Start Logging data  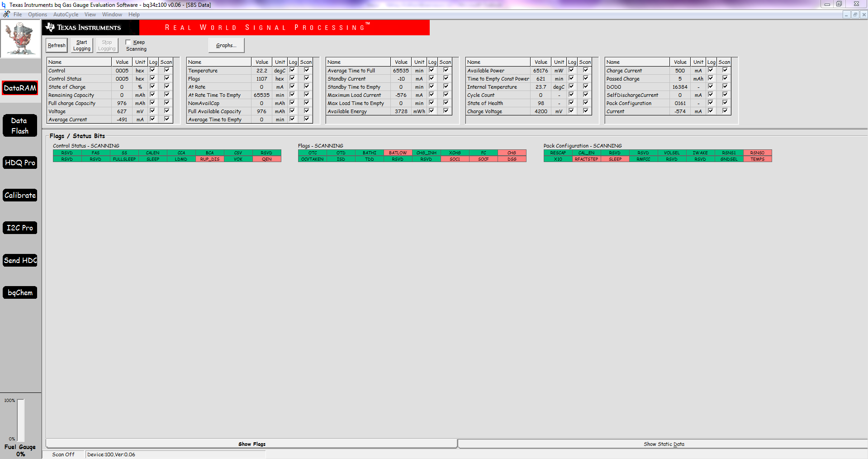(x=82, y=45)
